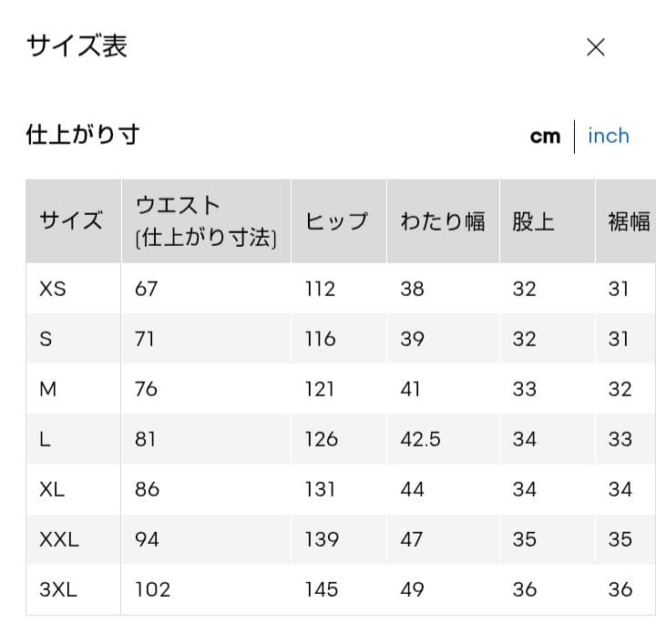Click the ヒップ column header
This screenshot has height=644, width=656.
[339, 221]
